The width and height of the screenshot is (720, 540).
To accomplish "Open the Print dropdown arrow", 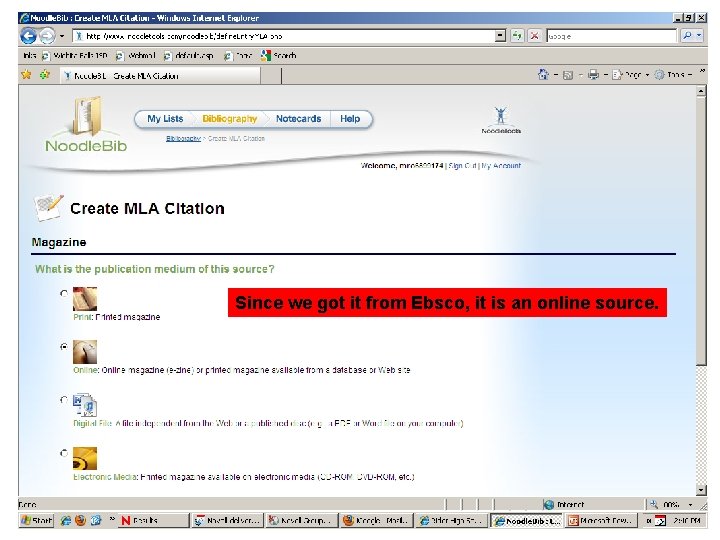I will click(x=606, y=75).
